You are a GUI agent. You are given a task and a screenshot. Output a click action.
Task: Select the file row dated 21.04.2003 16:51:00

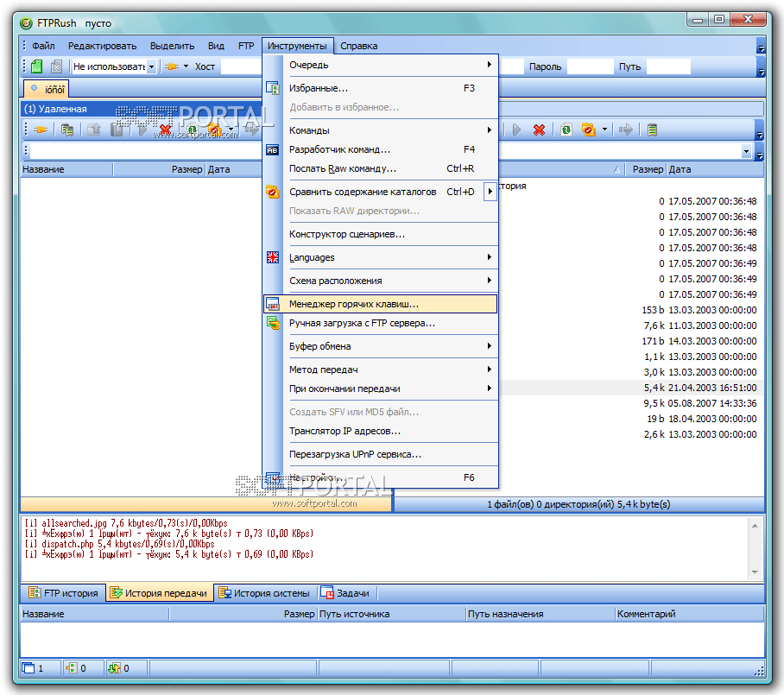pos(631,388)
